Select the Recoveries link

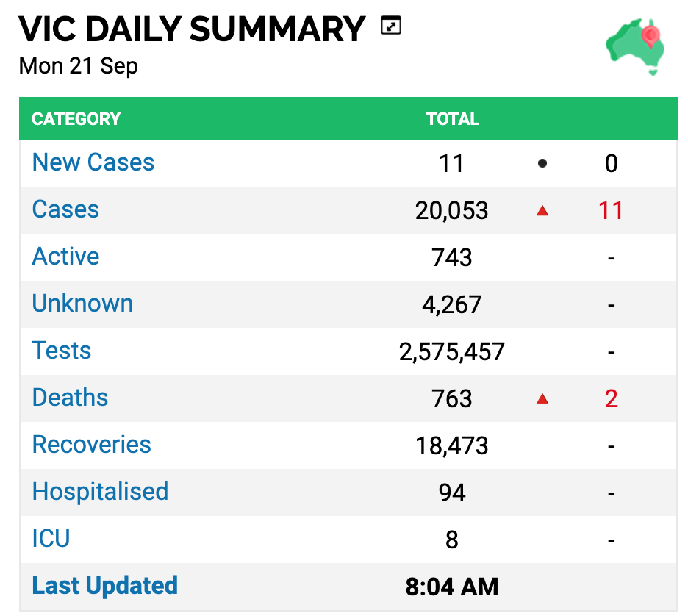(92, 444)
